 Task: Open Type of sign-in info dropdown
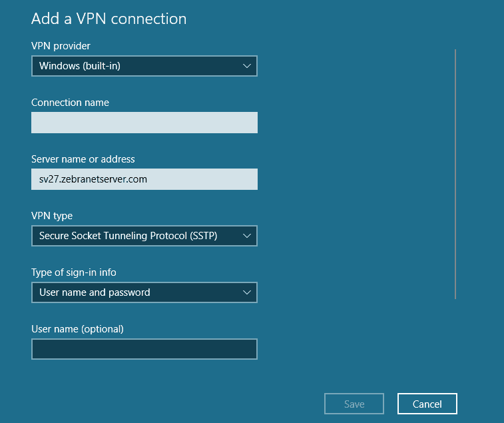(x=144, y=292)
